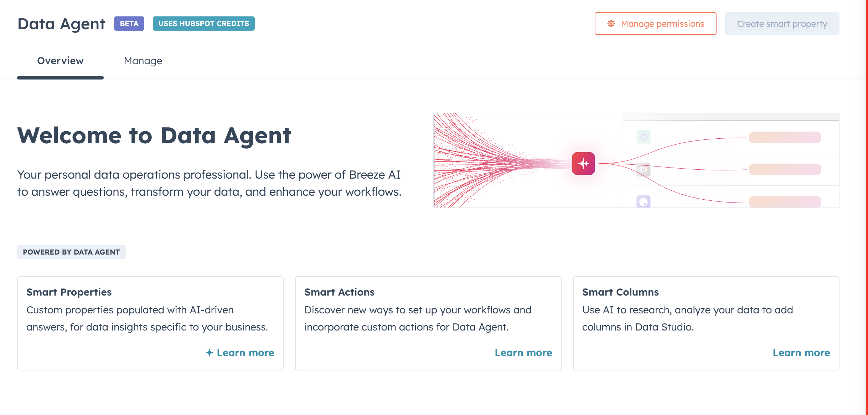Click the purple orb icon in the illustration
The width and height of the screenshot is (868, 415).
tap(643, 202)
